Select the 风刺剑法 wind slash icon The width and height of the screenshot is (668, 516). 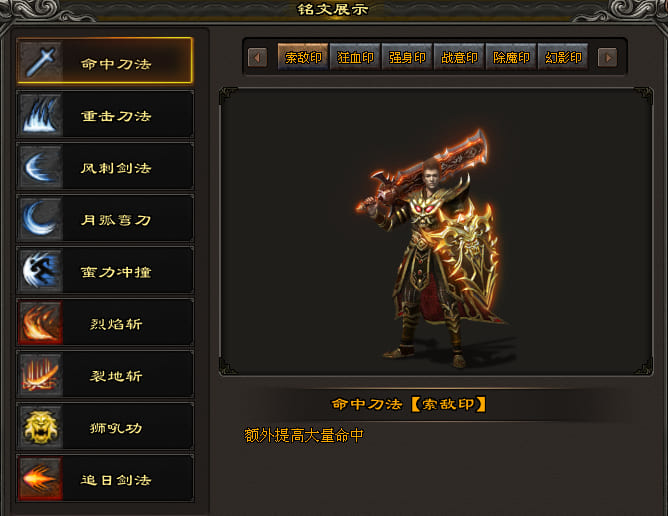point(41,166)
